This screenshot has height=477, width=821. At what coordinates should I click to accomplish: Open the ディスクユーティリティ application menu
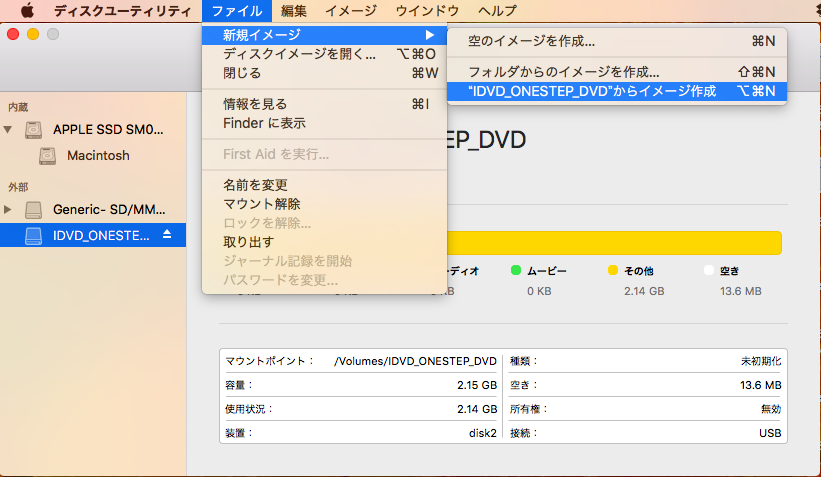(123, 10)
